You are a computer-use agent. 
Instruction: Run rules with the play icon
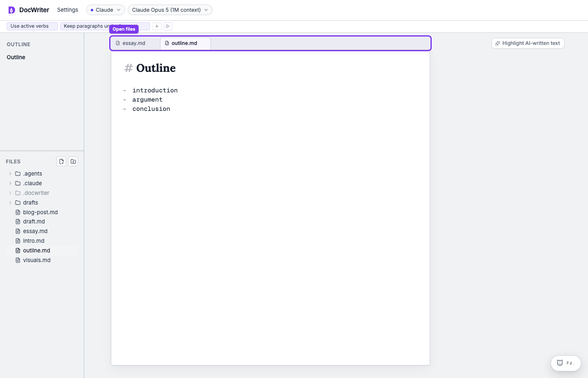tap(168, 26)
